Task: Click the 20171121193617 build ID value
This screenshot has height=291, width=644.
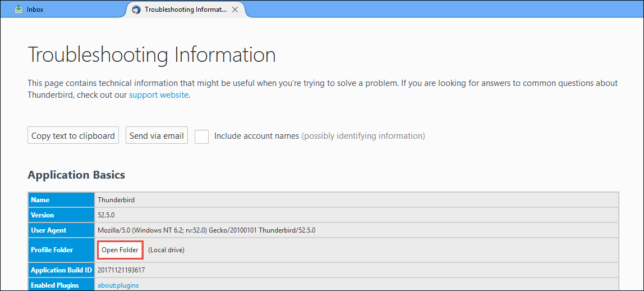Action: click(121, 270)
